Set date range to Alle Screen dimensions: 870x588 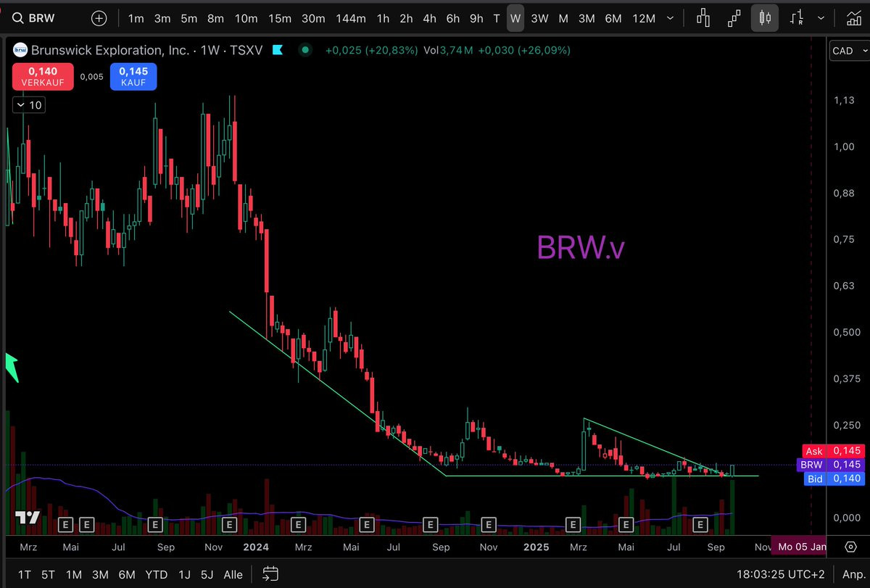coord(233,574)
